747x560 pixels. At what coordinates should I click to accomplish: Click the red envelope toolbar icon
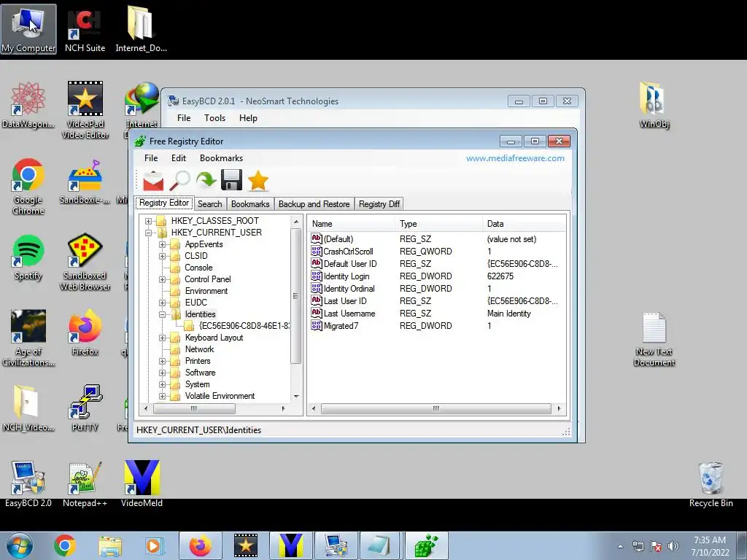click(x=153, y=181)
